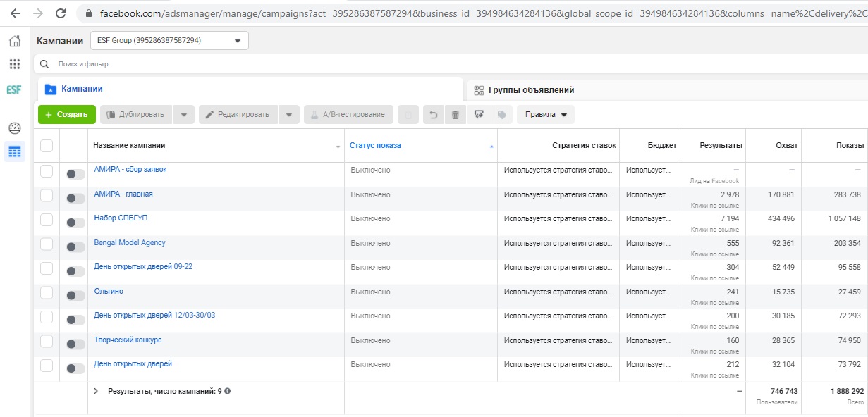The width and height of the screenshot is (868, 417).
Task: Open the Творческий конкурс campaign link
Action: point(128,340)
